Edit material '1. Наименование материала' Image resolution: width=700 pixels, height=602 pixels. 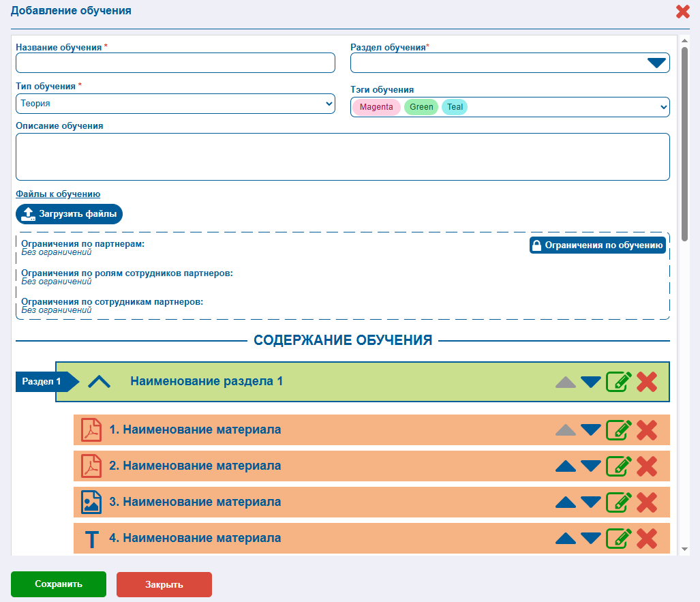(x=619, y=430)
